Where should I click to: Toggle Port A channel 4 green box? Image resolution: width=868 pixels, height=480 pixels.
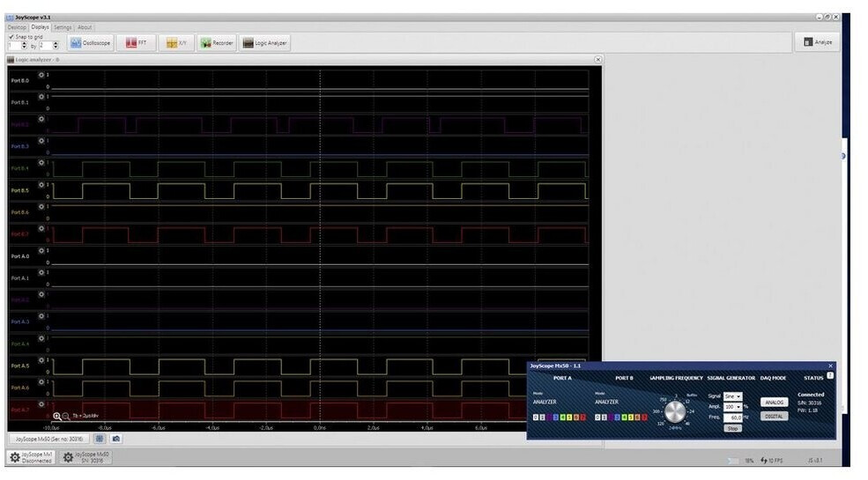pos(563,417)
